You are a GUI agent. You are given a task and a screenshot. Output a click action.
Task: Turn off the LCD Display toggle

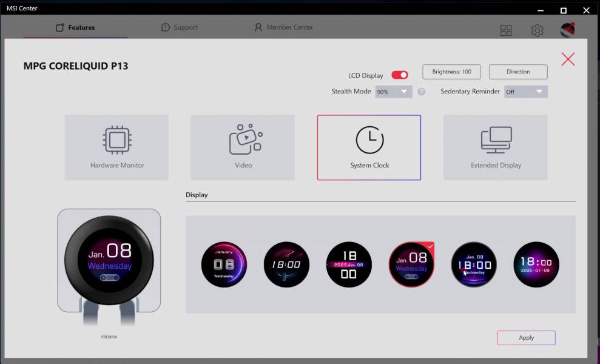399,75
